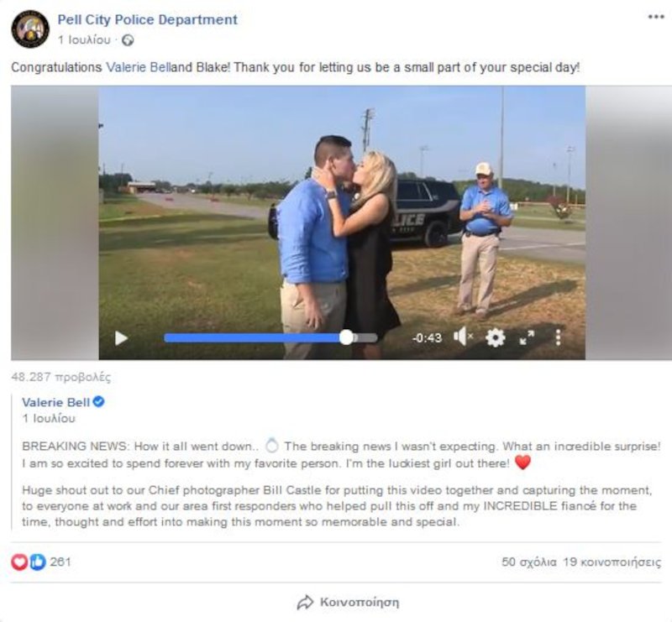Click verified badge next to Valerie Bell
This screenshot has width=672, height=622.
(x=98, y=402)
